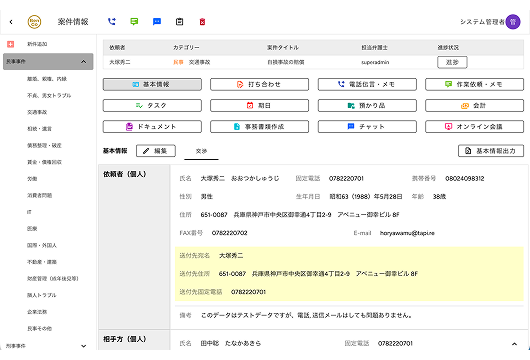530x360 pixels.
Task: Open the 基本情報 section button
Action: 152,84
